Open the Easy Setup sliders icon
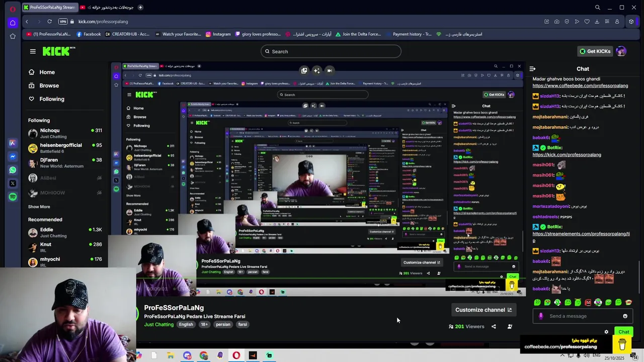This screenshot has height=362, width=644. point(607,22)
